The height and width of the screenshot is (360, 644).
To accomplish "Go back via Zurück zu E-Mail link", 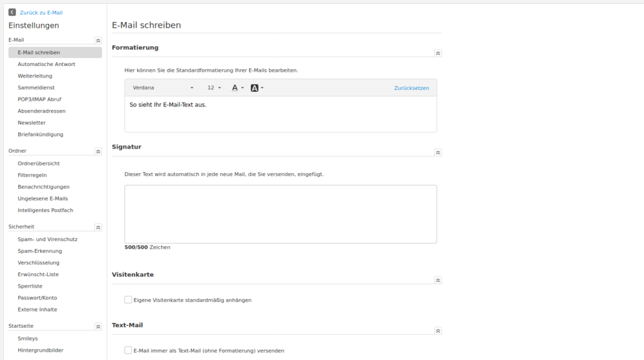I will click(41, 13).
